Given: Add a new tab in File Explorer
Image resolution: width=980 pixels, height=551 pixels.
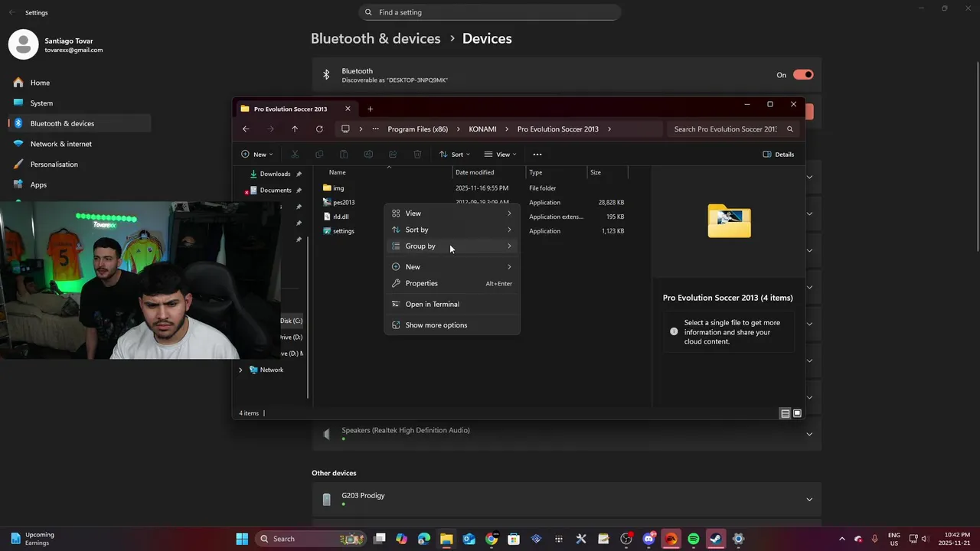Looking at the screenshot, I should [x=371, y=109].
